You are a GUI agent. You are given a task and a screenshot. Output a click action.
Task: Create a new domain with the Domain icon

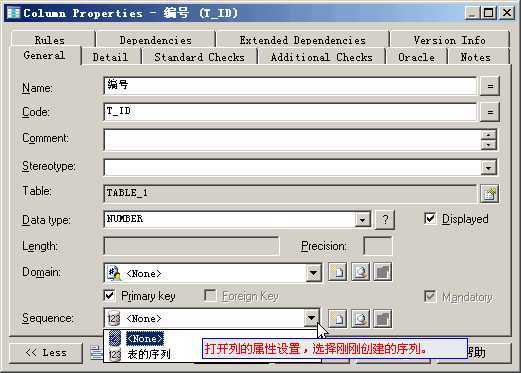pos(337,272)
